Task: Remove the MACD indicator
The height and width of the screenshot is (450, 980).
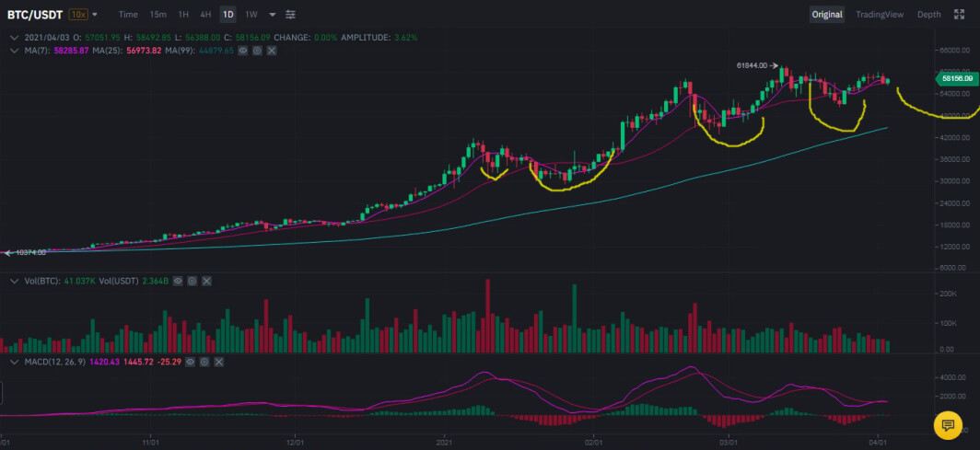Action: [218, 362]
